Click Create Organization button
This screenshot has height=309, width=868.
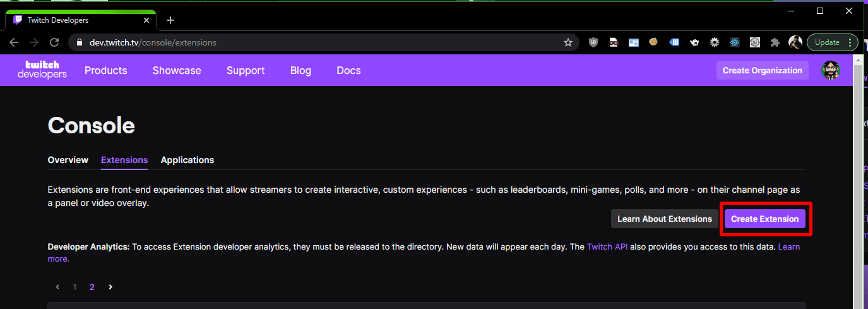coord(762,70)
